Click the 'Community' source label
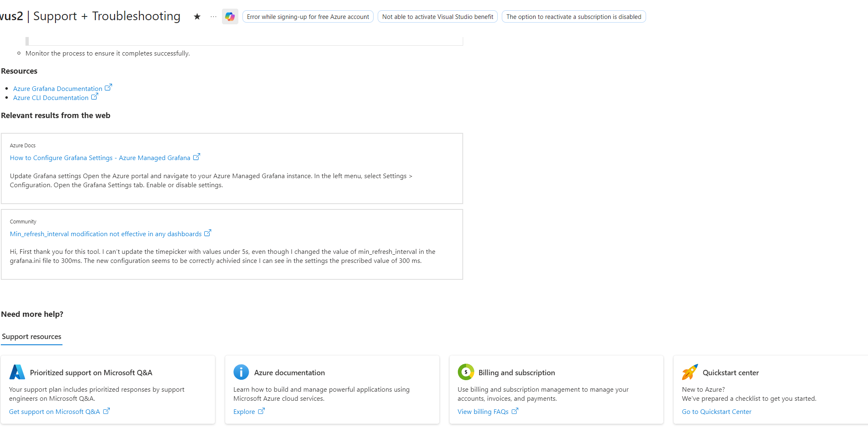Viewport: 868px width, 439px height. [23, 221]
